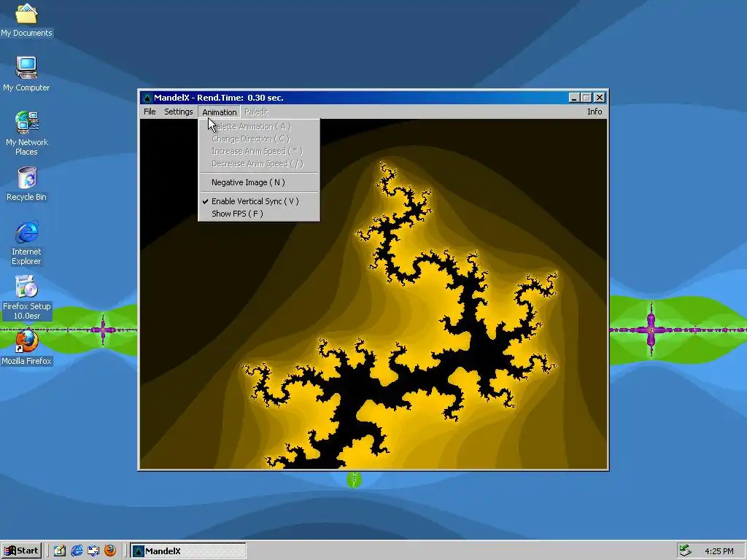747x560 pixels.
Task: Minimize the MandelX window
Action: (x=574, y=98)
